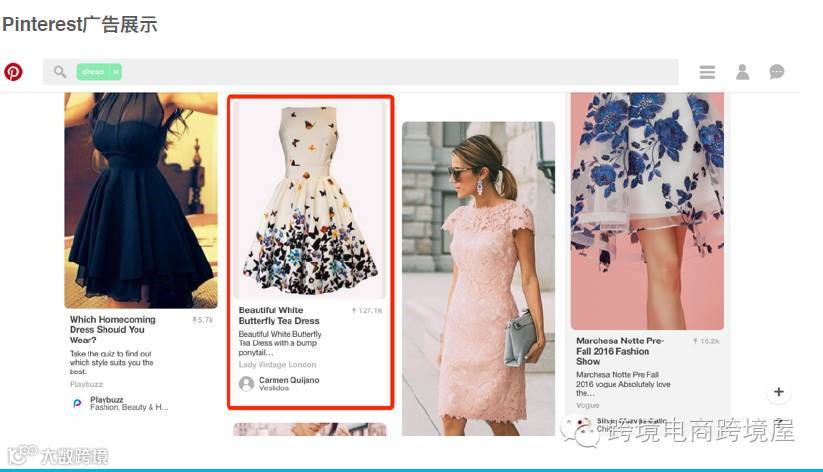
Task: Click the magnifier search icon
Action: coord(59,71)
